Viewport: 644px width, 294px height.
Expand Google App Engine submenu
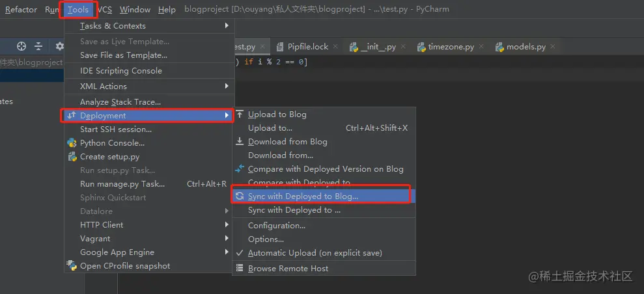[x=150, y=252]
